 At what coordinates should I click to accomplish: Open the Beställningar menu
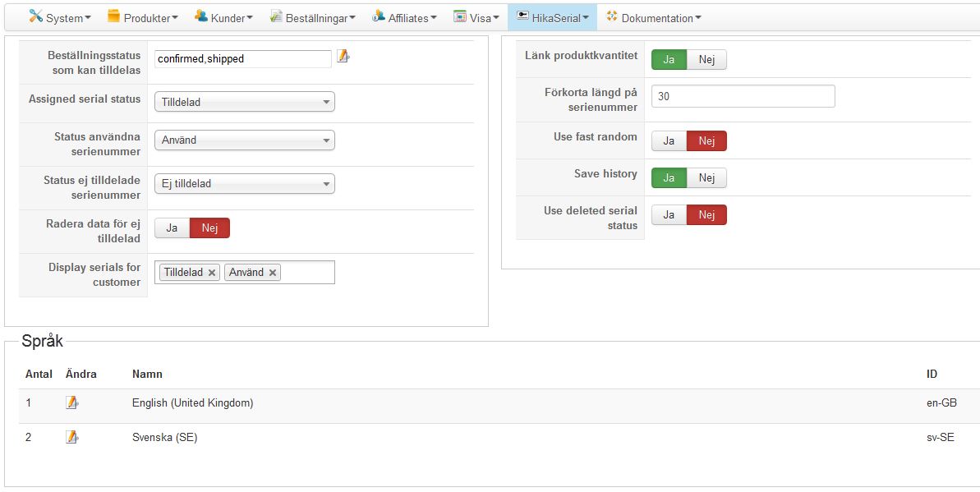(x=312, y=17)
